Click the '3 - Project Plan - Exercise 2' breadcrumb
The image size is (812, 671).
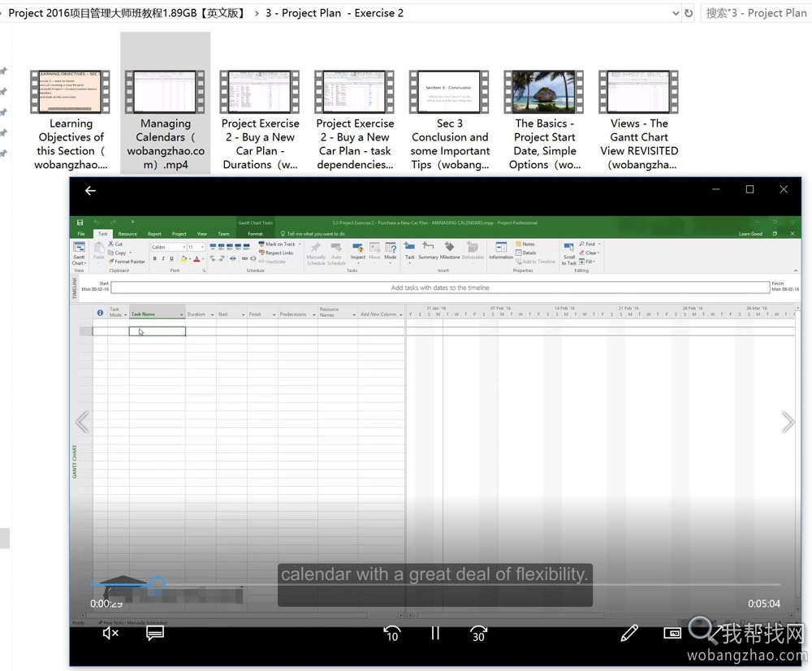click(335, 13)
